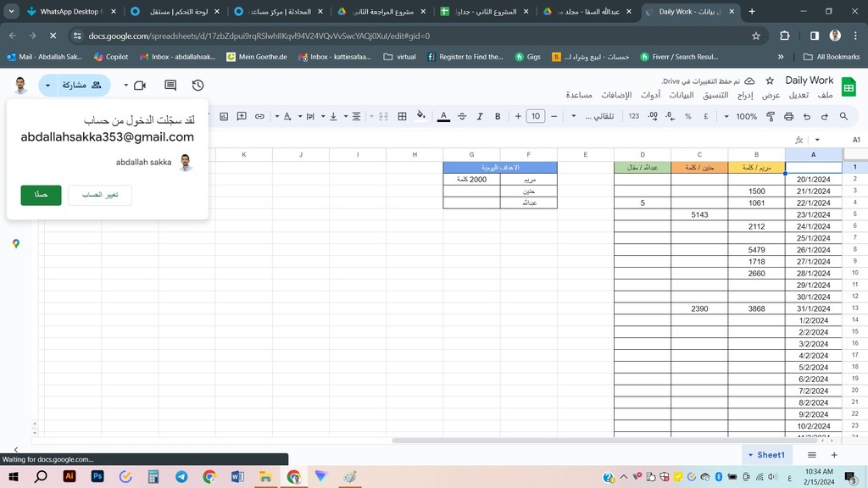
Task: Click the print icon in toolbar
Action: [788, 116]
